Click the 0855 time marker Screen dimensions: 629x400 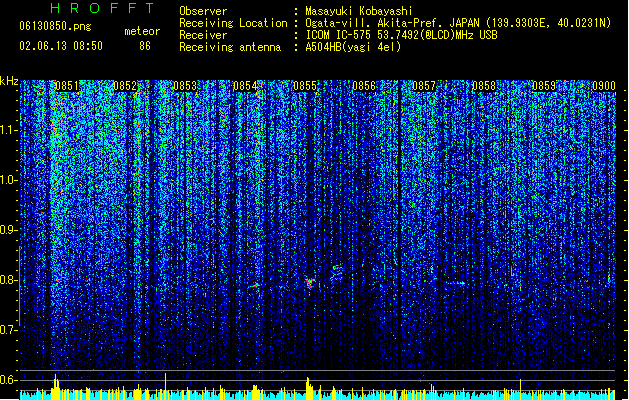click(x=305, y=86)
